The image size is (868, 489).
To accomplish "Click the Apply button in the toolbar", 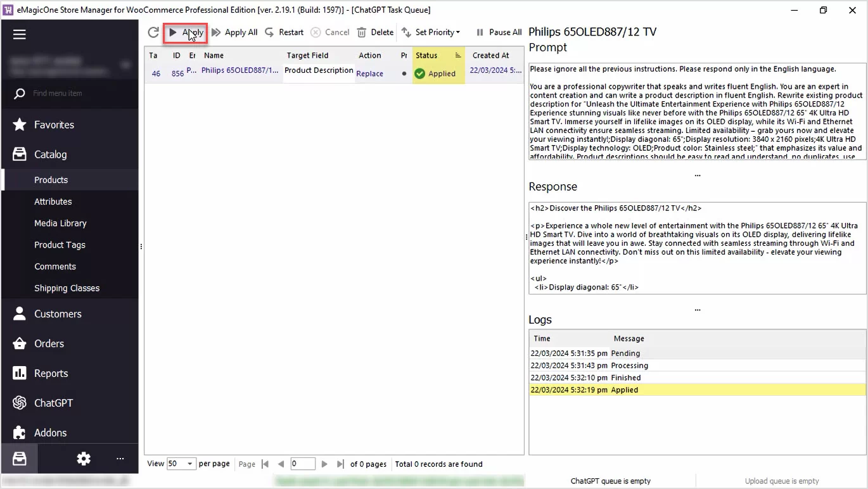I will point(186,32).
